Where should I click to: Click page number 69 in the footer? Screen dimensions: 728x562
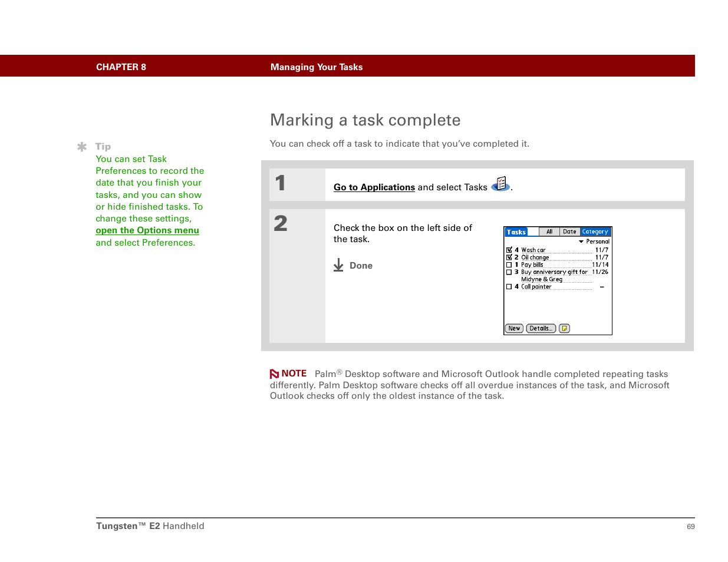(x=691, y=527)
